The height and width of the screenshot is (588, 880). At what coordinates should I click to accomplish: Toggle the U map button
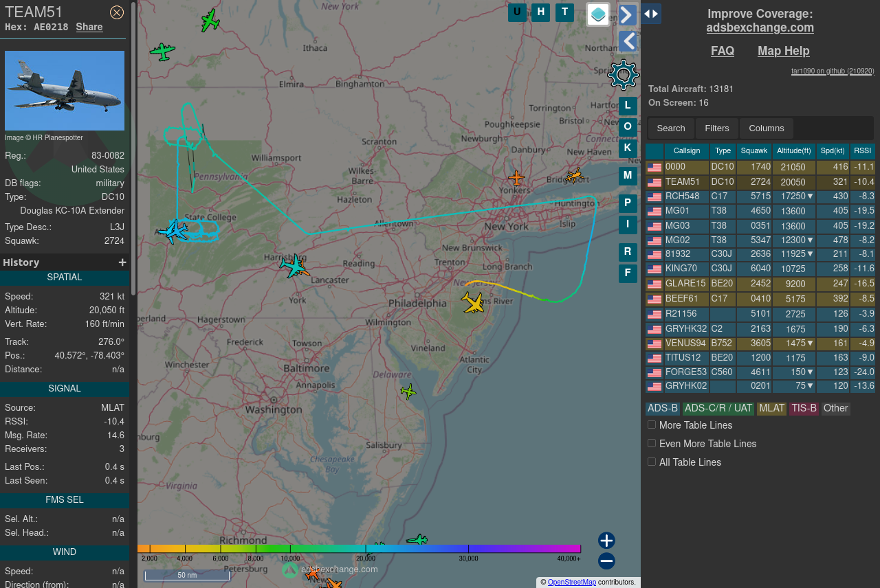point(517,12)
